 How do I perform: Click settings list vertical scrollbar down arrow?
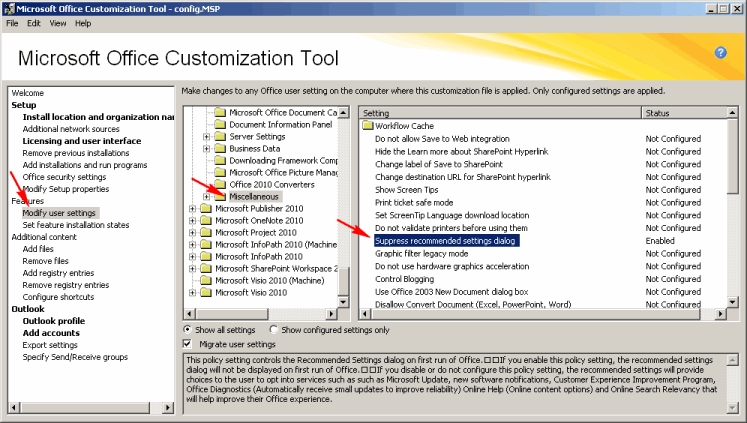[x=733, y=302]
